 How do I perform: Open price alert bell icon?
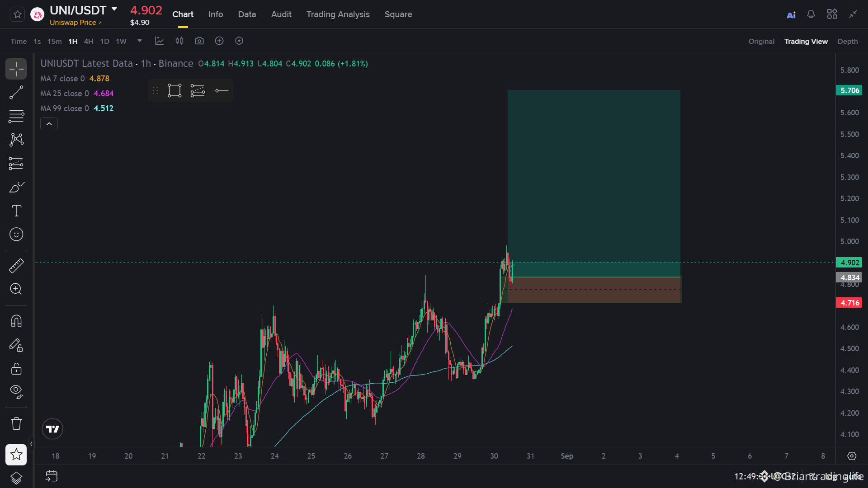point(811,14)
